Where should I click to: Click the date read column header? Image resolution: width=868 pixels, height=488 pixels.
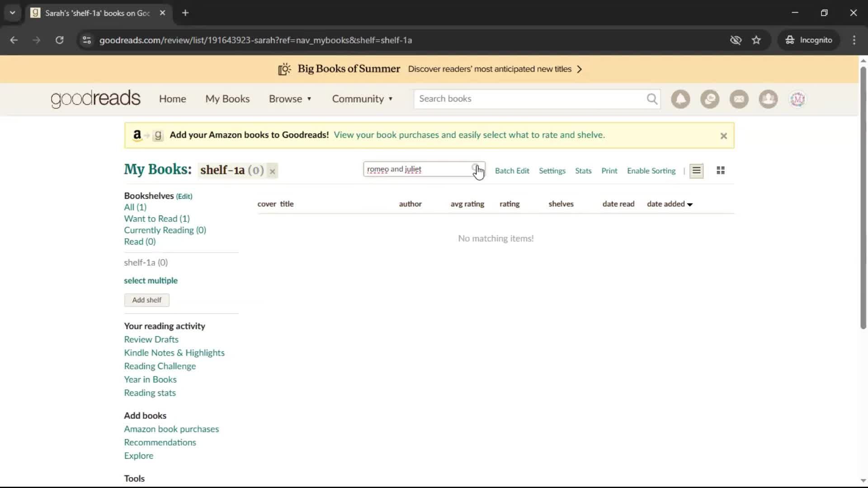(x=618, y=204)
